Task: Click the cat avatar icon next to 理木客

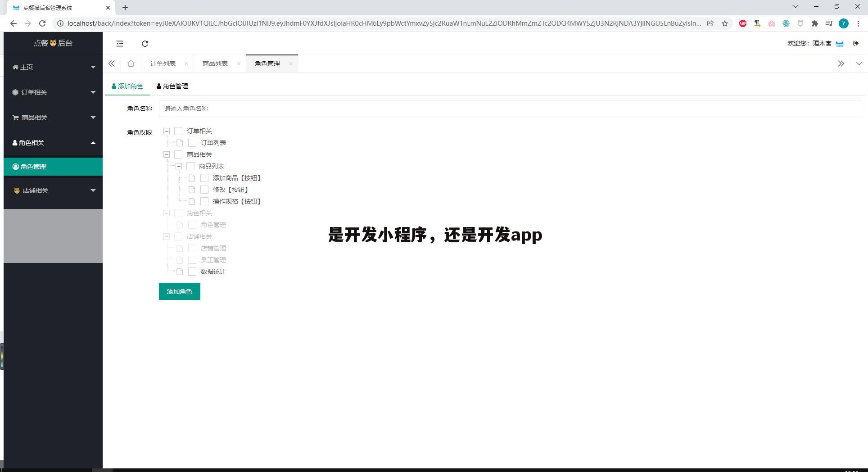Action: click(839, 43)
